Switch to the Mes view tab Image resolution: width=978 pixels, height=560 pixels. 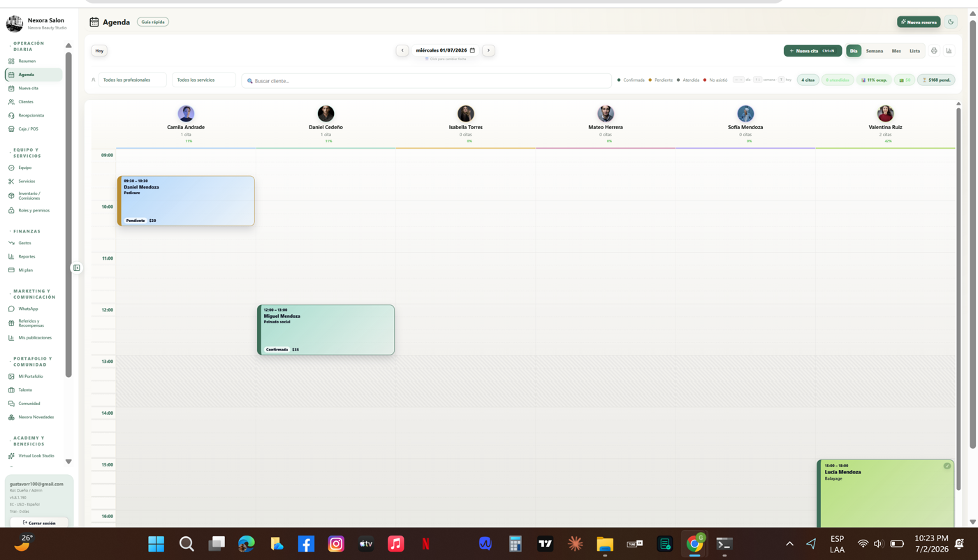[896, 51]
